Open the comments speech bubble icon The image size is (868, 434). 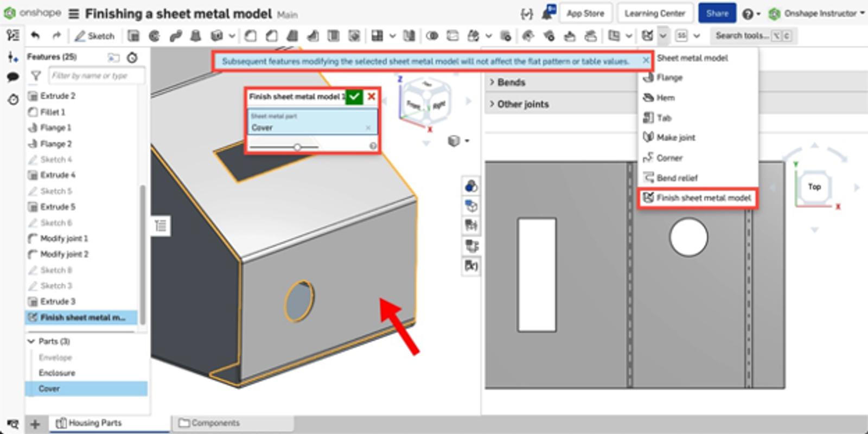pos(13,77)
